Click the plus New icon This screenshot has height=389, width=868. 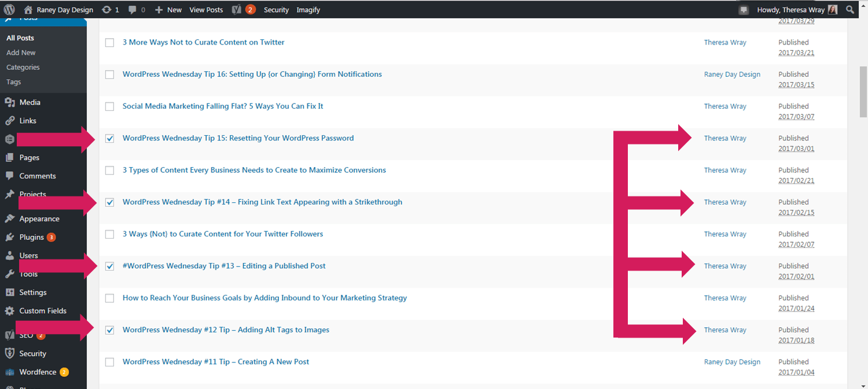(x=159, y=10)
